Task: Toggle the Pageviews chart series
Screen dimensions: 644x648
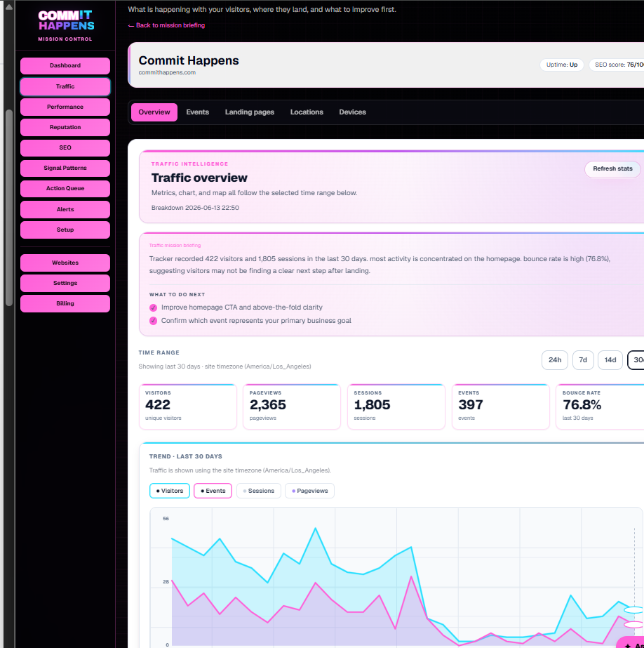Action: click(309, 491)
